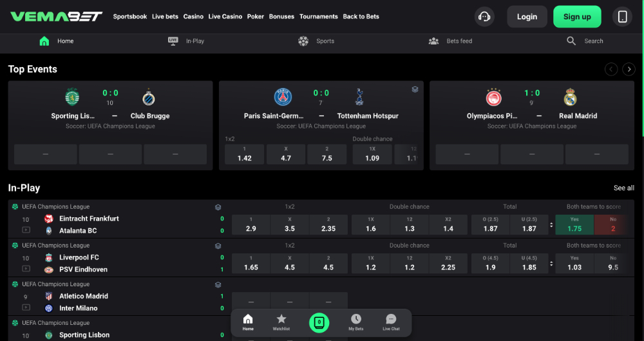Click the headset support icon
644x341 pixels.
tap(484, 17)
